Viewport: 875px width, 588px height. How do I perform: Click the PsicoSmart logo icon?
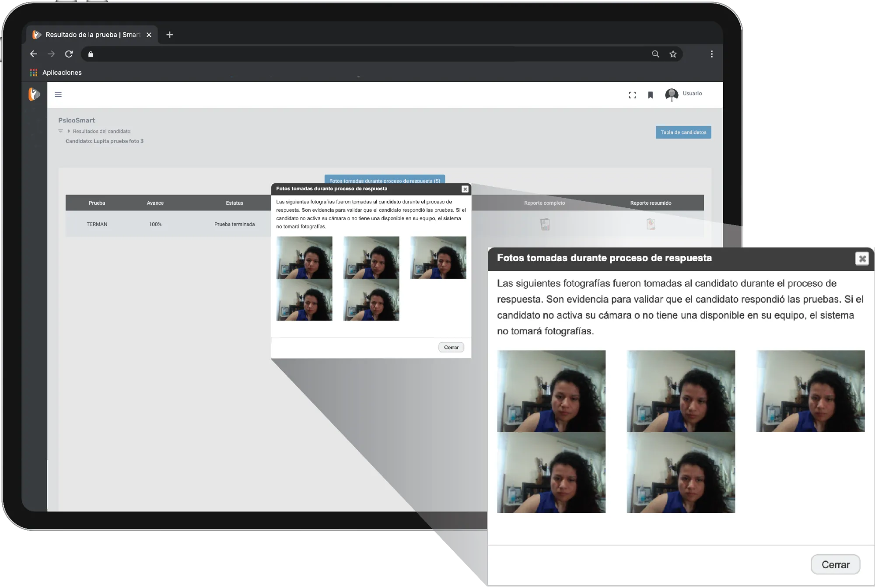point(34,94)
